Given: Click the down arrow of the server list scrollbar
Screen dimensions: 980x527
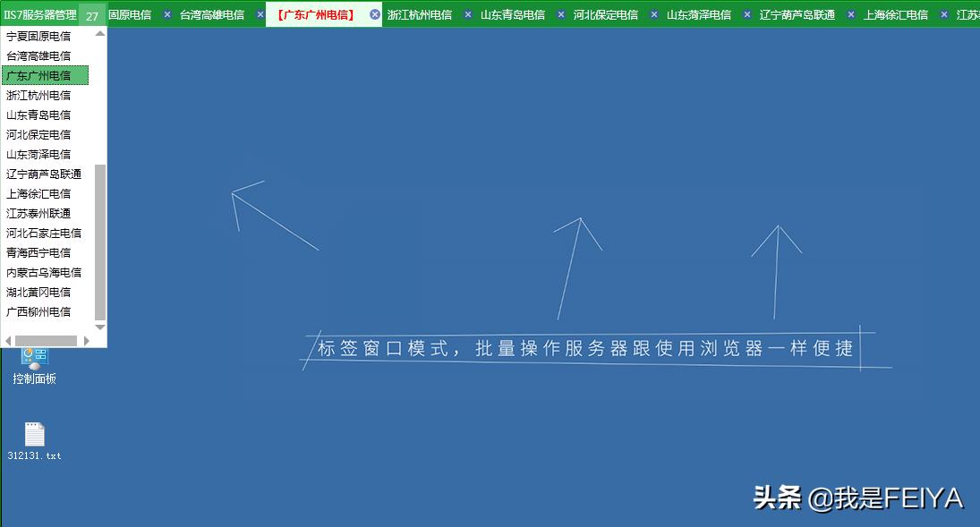Looking at the screenshot, I should 101,327.
